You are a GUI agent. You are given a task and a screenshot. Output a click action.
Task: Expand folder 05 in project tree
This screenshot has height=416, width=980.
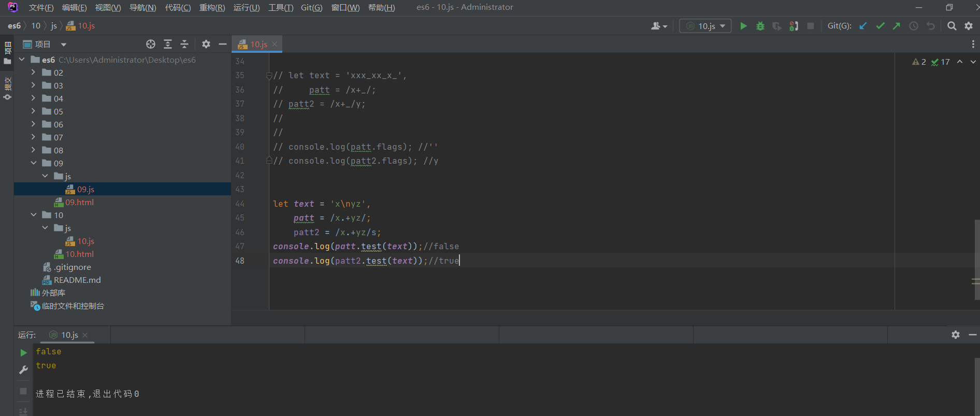tap(33, 111)
